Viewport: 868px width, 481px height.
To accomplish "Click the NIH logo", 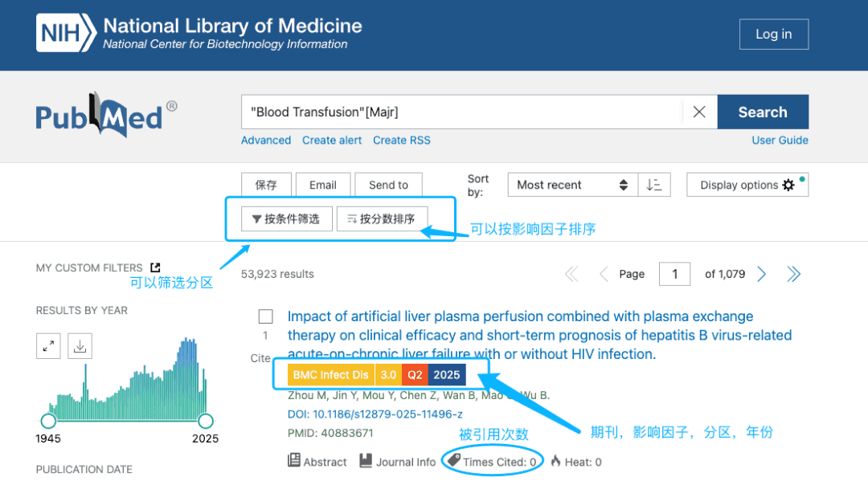I will 65,34.
